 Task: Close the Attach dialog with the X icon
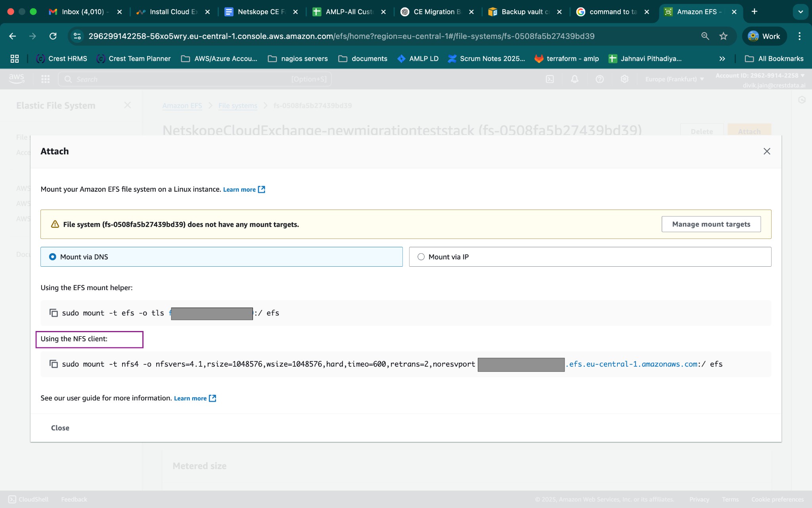tap(767, 151)
